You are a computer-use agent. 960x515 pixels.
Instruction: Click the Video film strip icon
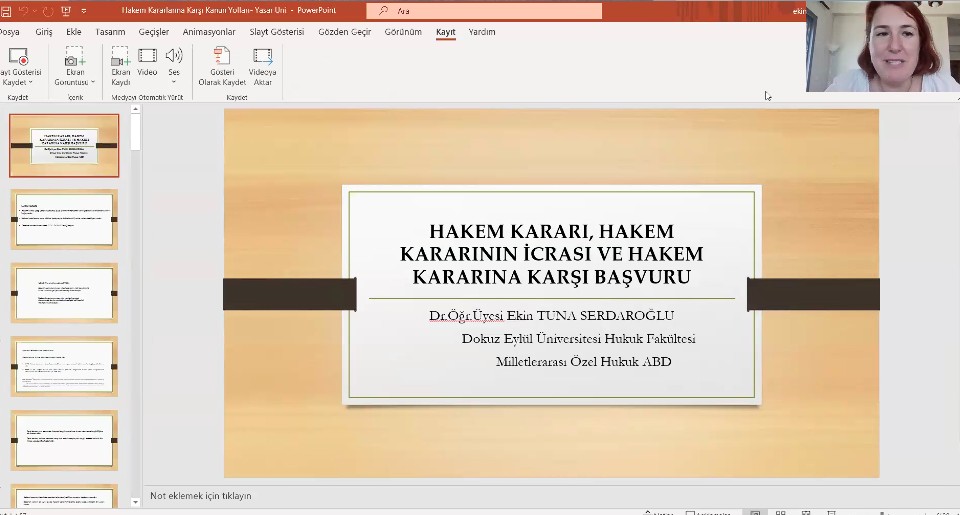147,56
